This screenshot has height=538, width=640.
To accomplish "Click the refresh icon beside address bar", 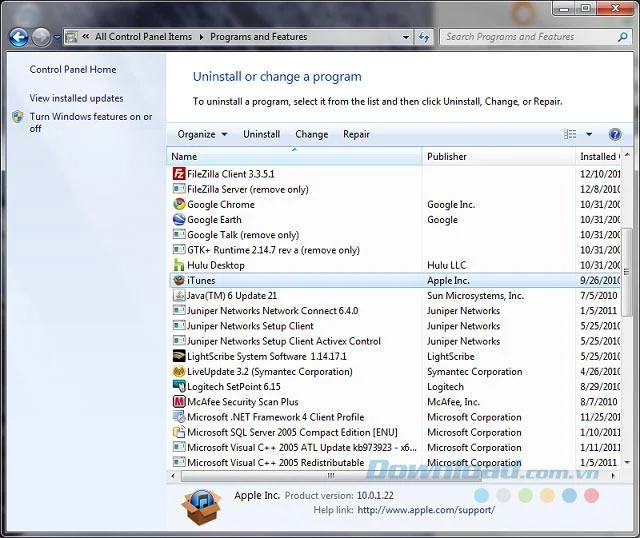I will (424, 37).
